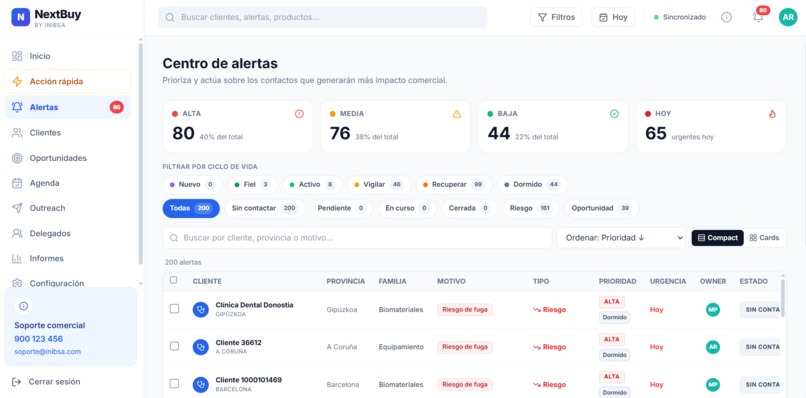Open the Hoy date selector
Viewport: 806px width, 398px height.
click(613, 17)
